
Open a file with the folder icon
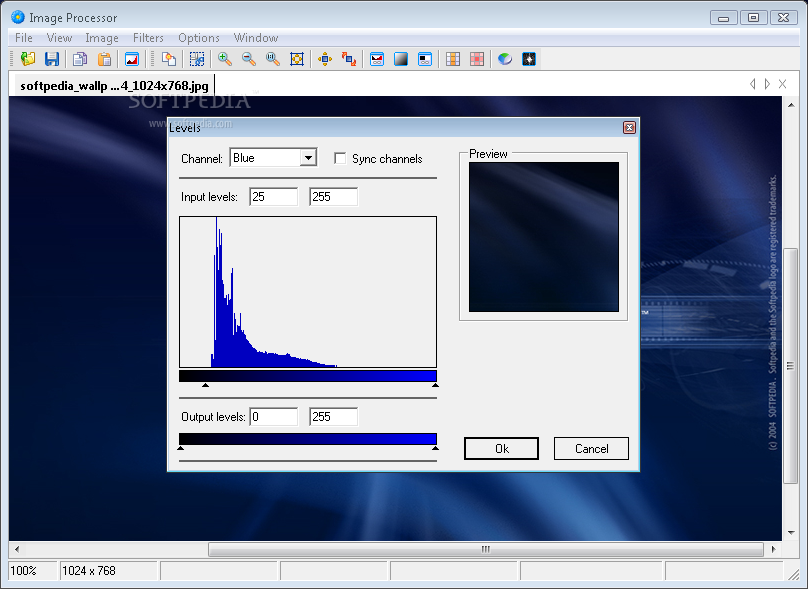pyautogui.click(x=28, y=59)
